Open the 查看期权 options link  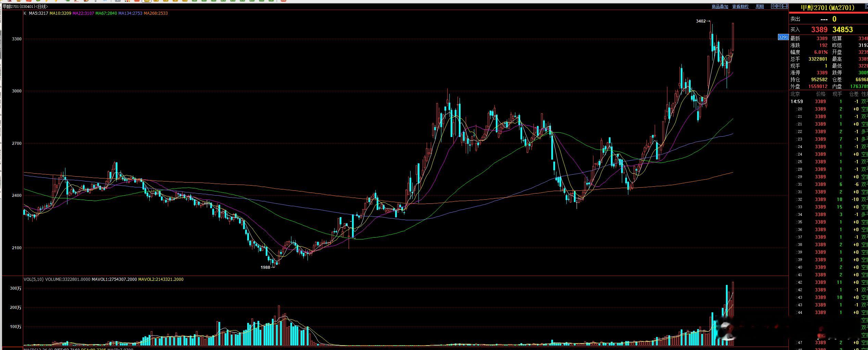[741, 7]
